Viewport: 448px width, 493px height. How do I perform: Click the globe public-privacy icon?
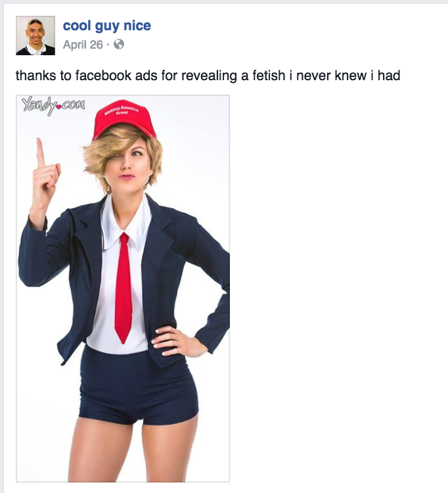coord(119,44)
